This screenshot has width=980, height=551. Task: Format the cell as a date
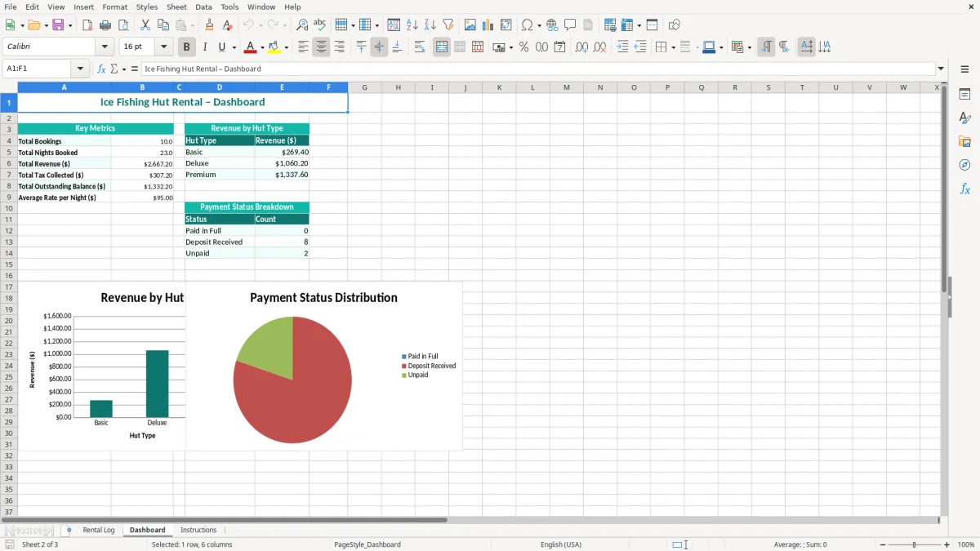coord(559,47)
